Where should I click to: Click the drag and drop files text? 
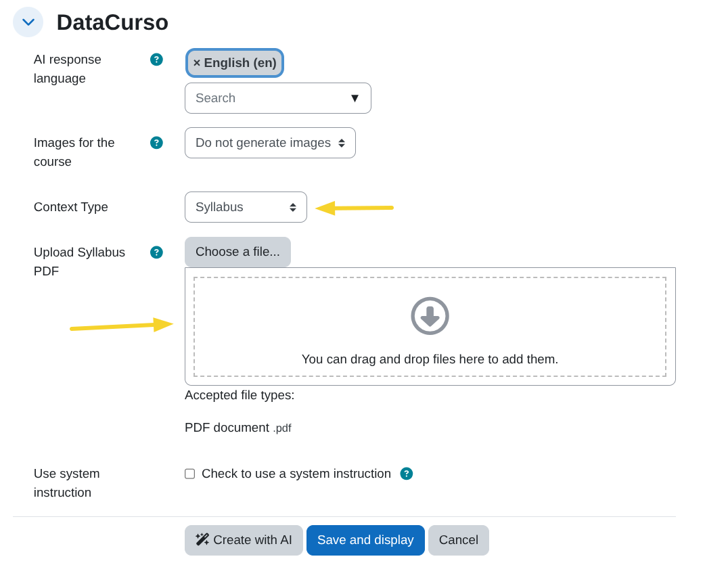[430, 359]
